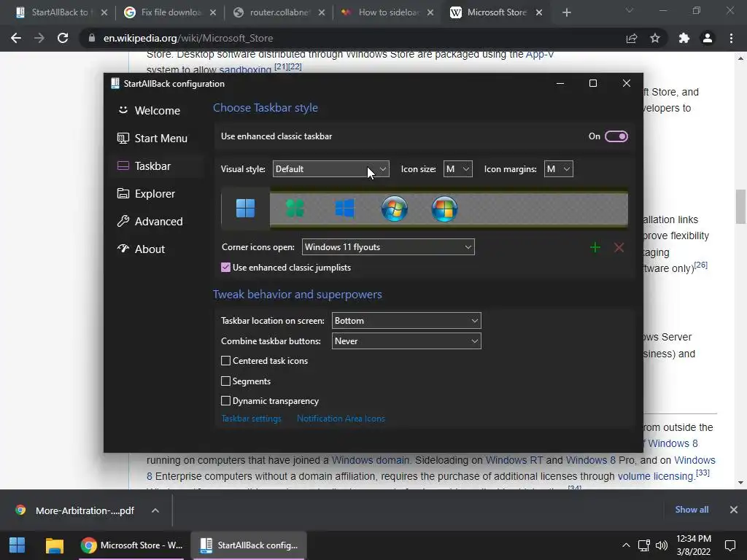Bookmark this page with the star icon
Viewport: 747px width, 560px height.
[x=655, y=38]
